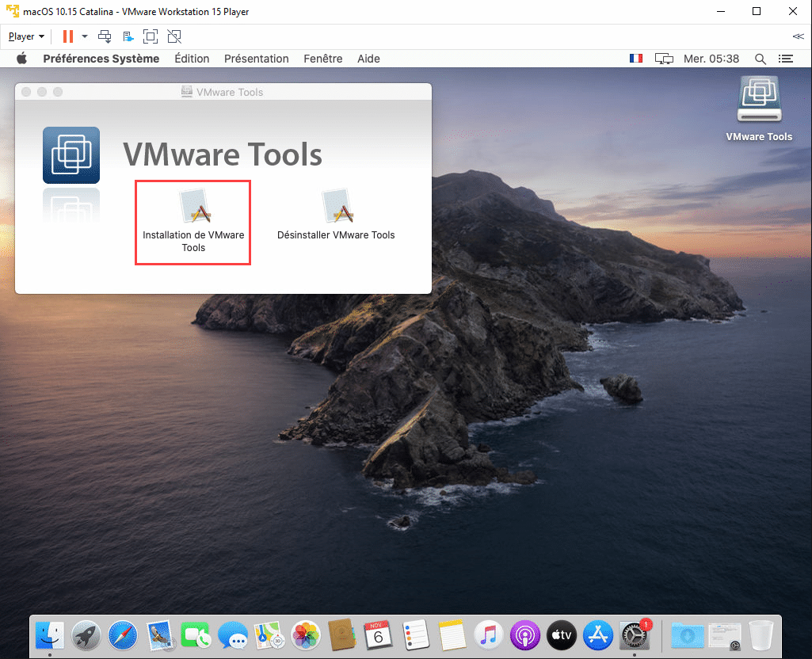Click the VMware Tools blue logo

coord(71,155)
